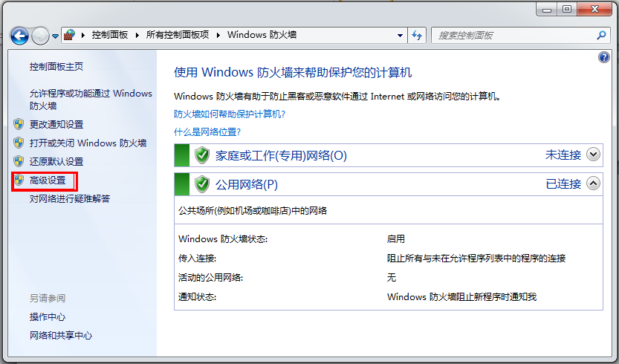
Task: Refresh the page with the refresh icon
Action: (417, 36)
